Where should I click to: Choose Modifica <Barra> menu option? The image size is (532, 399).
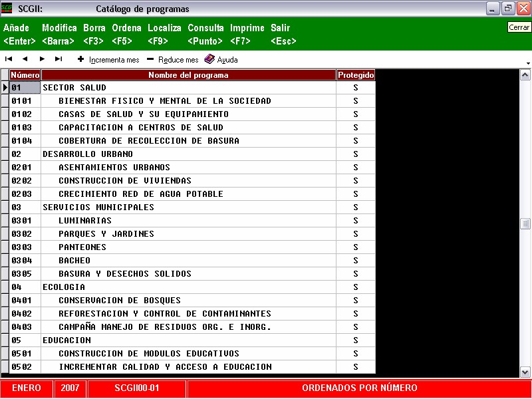click(x=59, y=35)
